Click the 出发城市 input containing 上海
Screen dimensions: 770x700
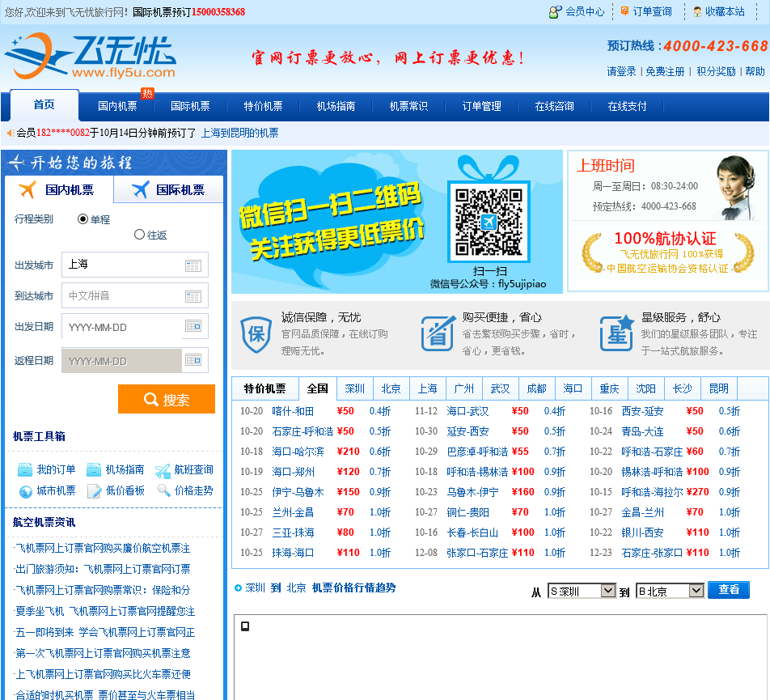[x=134, y=265]
